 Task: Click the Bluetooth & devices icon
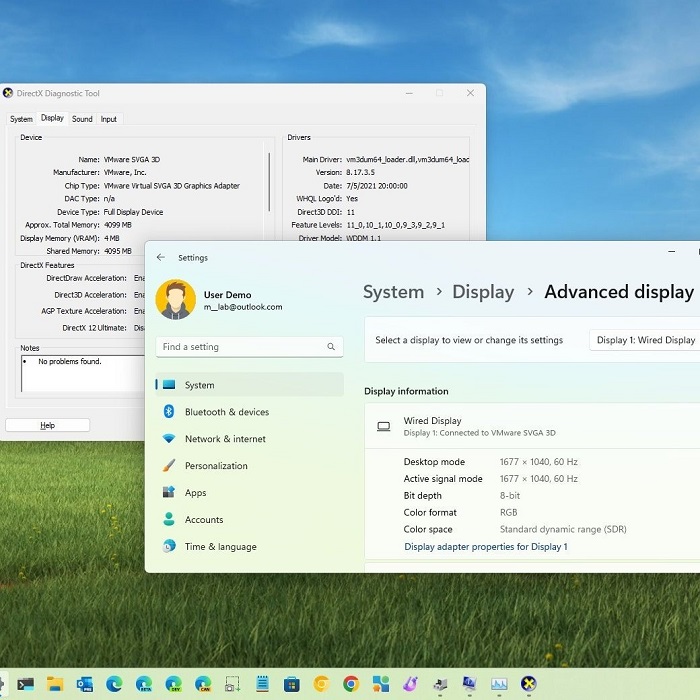click(x=169, y=412)
